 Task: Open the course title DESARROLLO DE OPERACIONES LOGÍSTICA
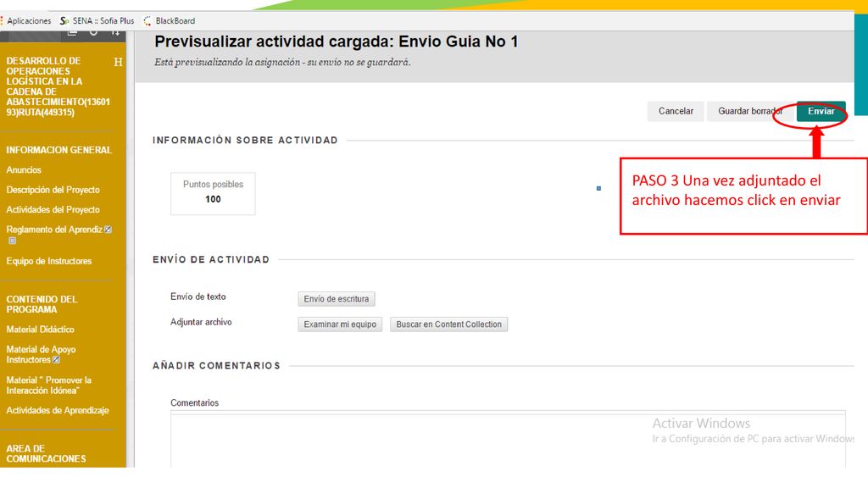[x=58, y=86]
